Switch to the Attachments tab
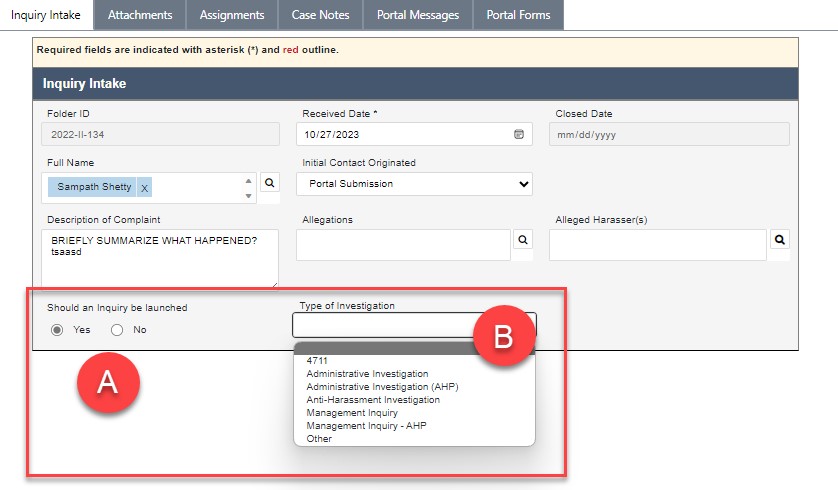Screen dimensions: 838x490 (140, 15)
